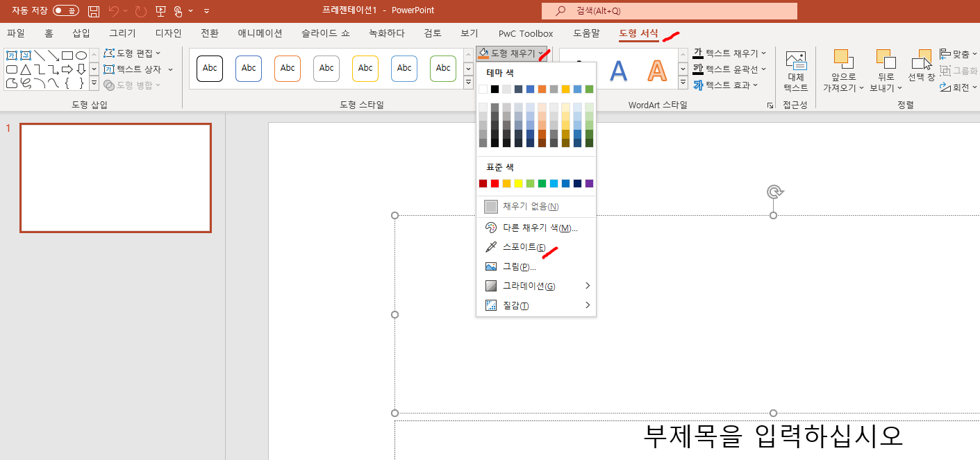The width and height of the screenshot is (980, 460).
Task: Select the triangle shape in gallery
Action: (x=26, y=69)
